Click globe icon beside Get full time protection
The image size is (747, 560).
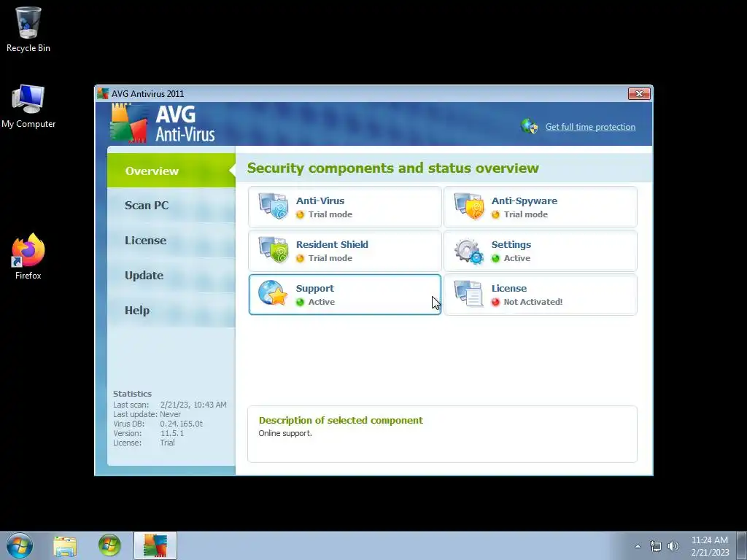coord(530,126)
